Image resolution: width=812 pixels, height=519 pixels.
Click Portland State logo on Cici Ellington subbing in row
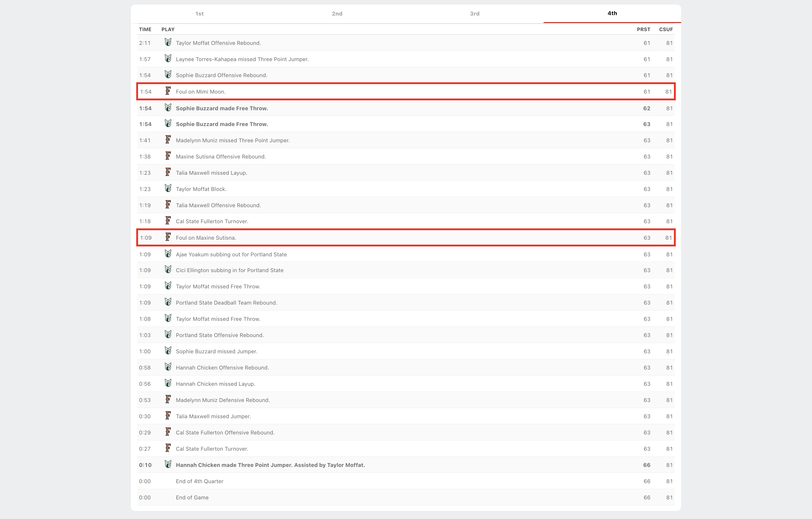coord(168,270)
